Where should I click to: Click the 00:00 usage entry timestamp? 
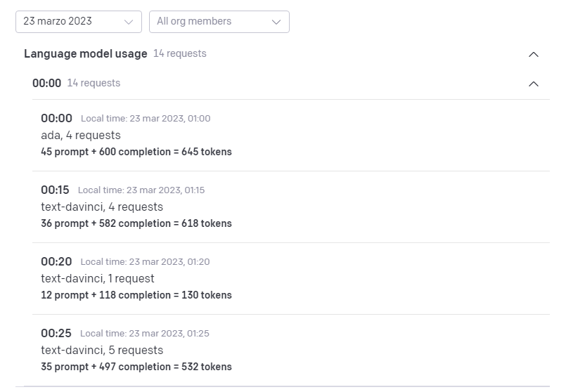click(56, 118)
